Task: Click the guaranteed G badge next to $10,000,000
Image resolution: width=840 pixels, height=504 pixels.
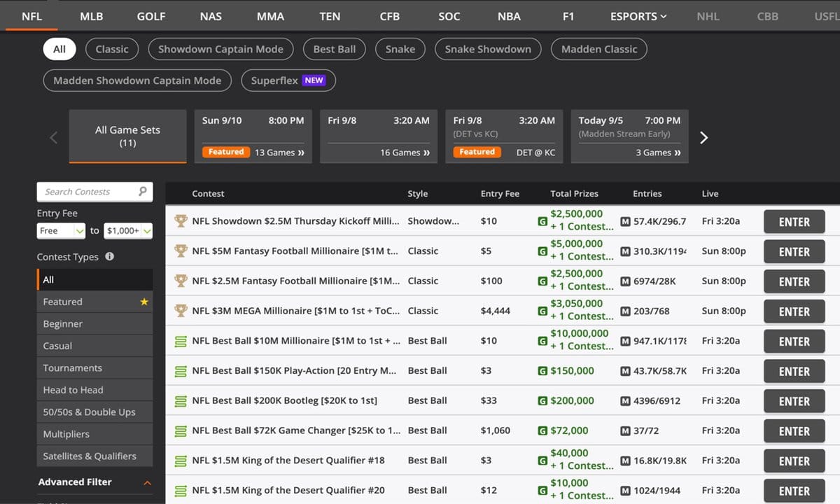Action: (542, 341)
